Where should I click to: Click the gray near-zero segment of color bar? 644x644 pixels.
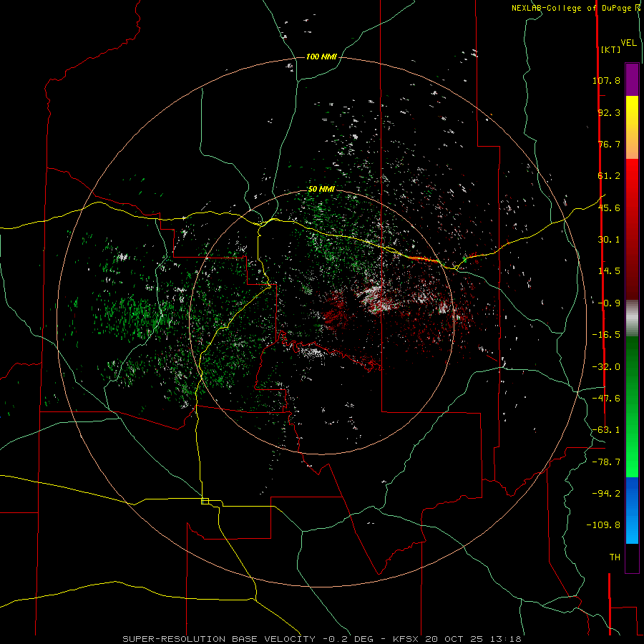coord(632,318)
